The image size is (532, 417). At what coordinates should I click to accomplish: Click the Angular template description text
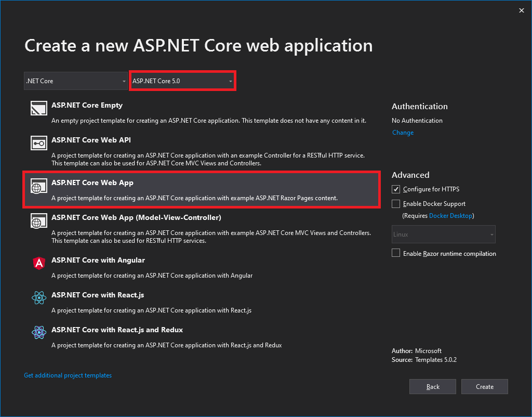(x=152, y=276)
